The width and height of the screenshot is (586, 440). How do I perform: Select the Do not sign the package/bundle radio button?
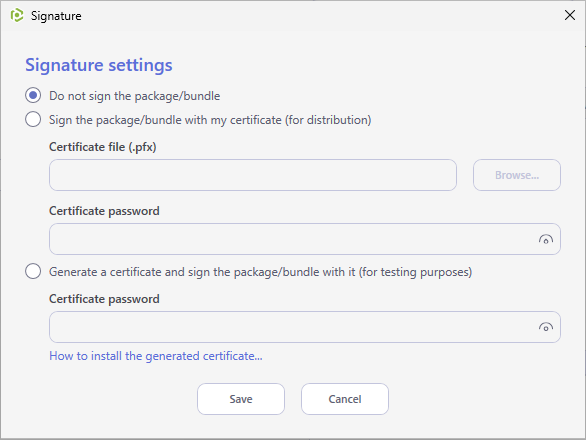pos(33,96)
